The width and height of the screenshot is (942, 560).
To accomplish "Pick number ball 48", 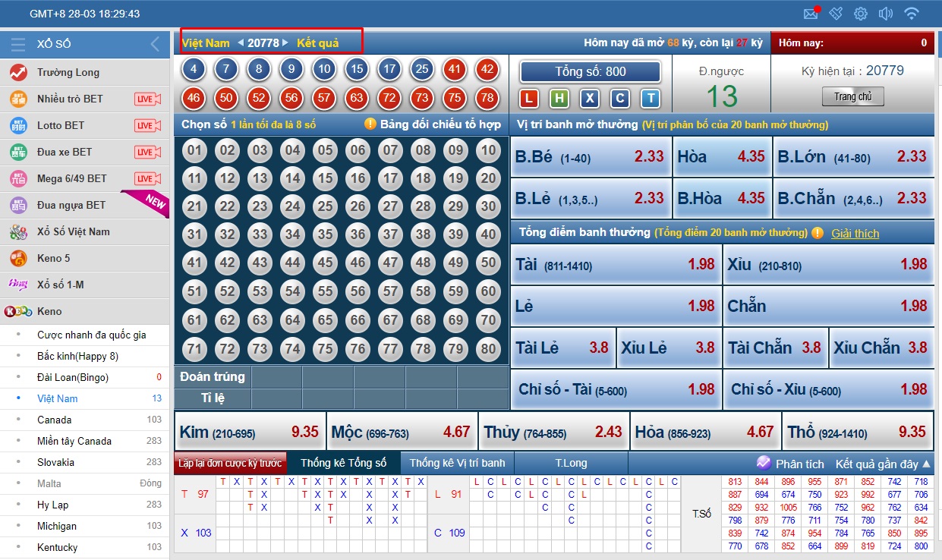I will [423, 263].
